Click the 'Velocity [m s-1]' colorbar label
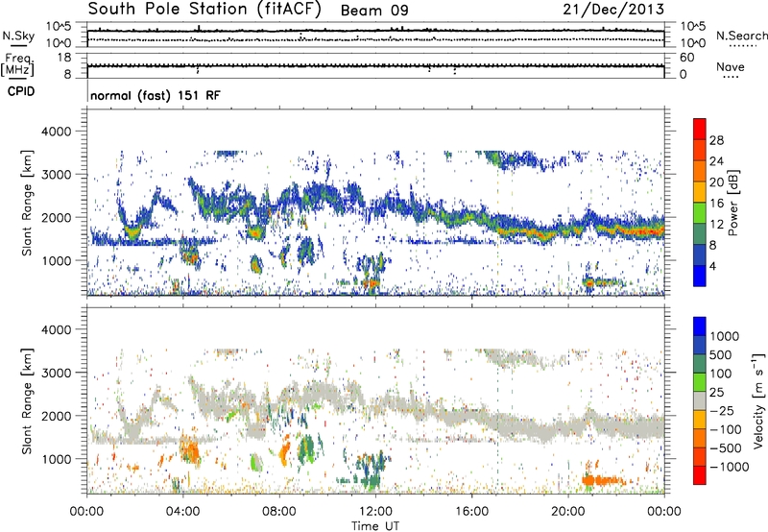Image resolution: width=768 pixels, height=532 pixels. point(758,400)
